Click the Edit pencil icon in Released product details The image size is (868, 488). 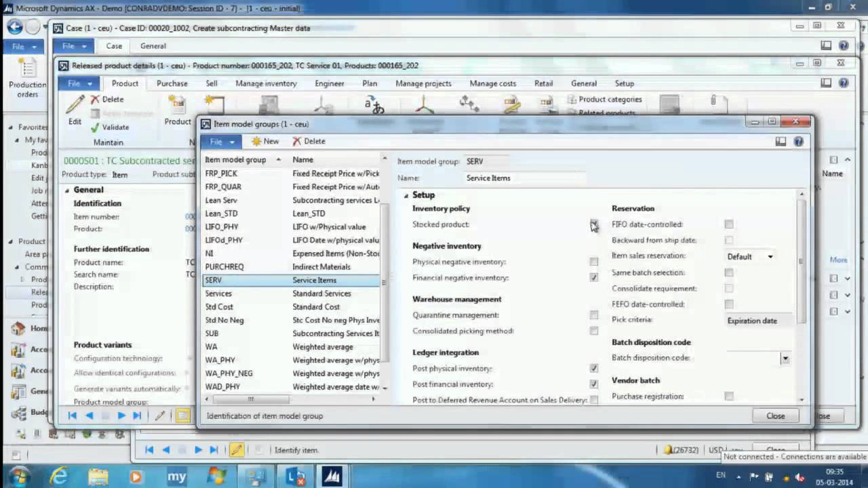(75, 104)
